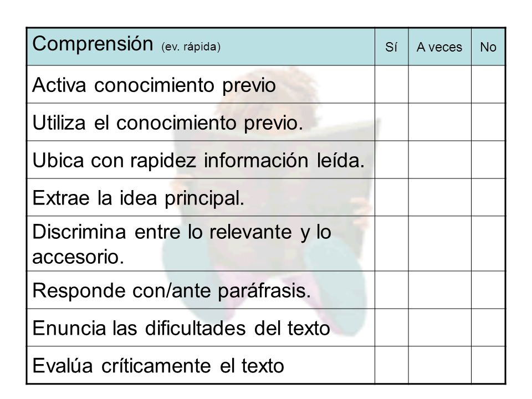Check the Sí cell for Activa conocimiento previo
Screen dimensions: 532x399
pos(392,84)
